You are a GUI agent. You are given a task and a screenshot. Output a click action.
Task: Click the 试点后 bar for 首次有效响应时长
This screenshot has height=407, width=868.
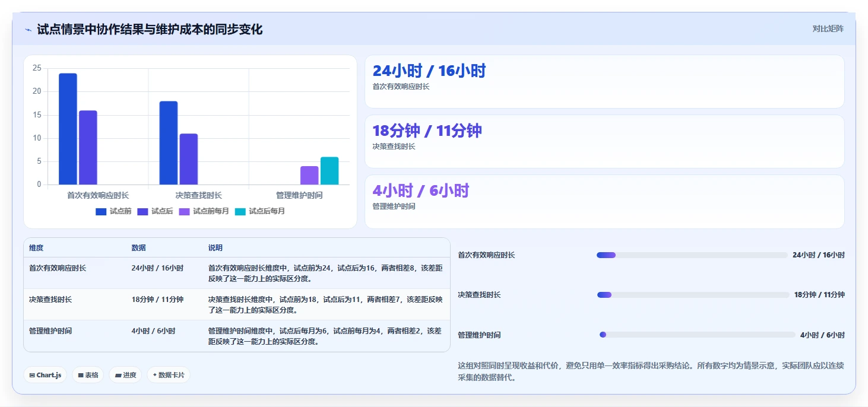point(88,147)
